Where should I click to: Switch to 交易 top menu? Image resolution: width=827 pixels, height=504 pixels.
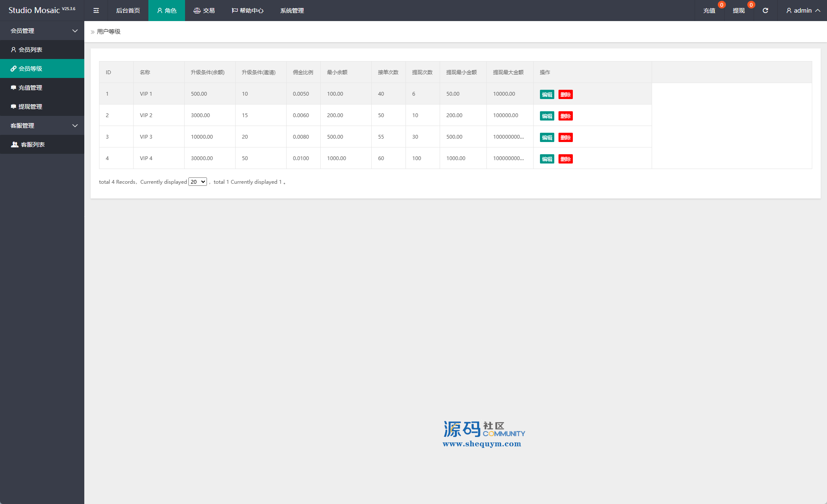204,11
